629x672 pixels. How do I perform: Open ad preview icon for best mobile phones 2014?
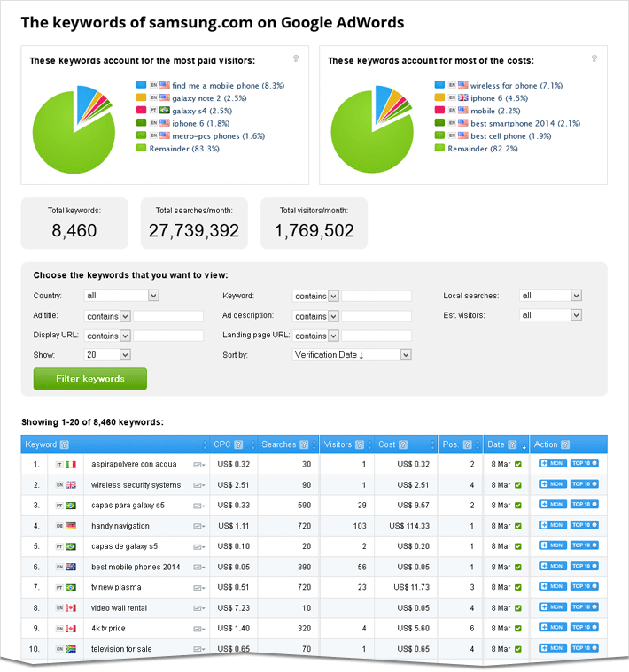click(199, 568)
